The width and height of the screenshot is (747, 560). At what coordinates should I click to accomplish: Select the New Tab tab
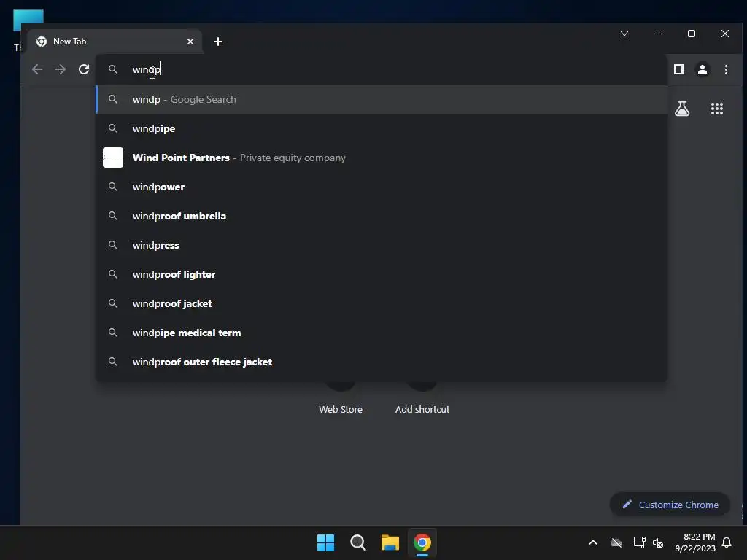coord(115,42)
